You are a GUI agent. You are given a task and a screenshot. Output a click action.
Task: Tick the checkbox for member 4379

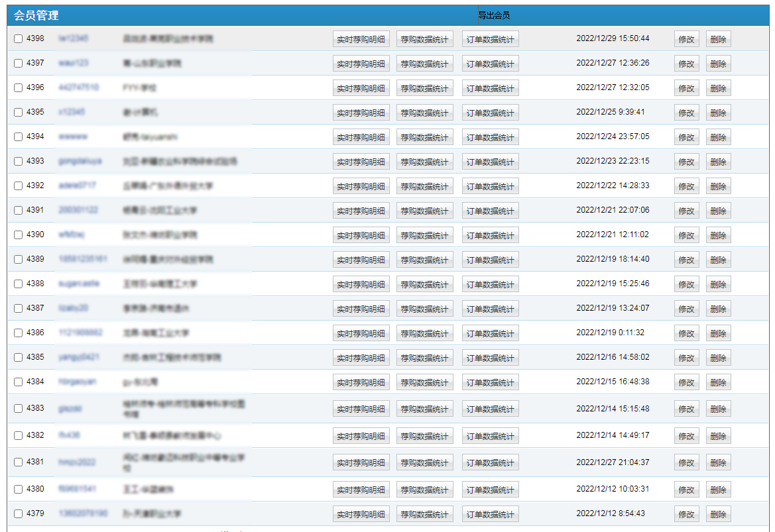[19, 514]
